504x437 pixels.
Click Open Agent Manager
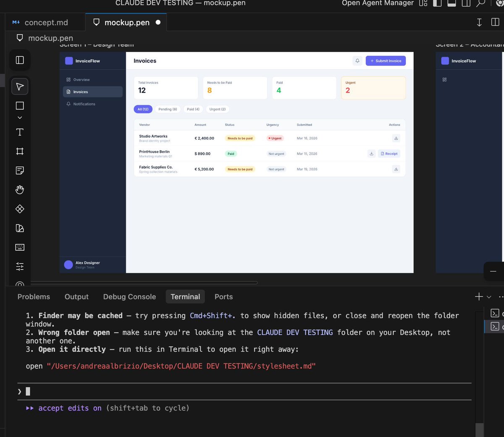378,3
